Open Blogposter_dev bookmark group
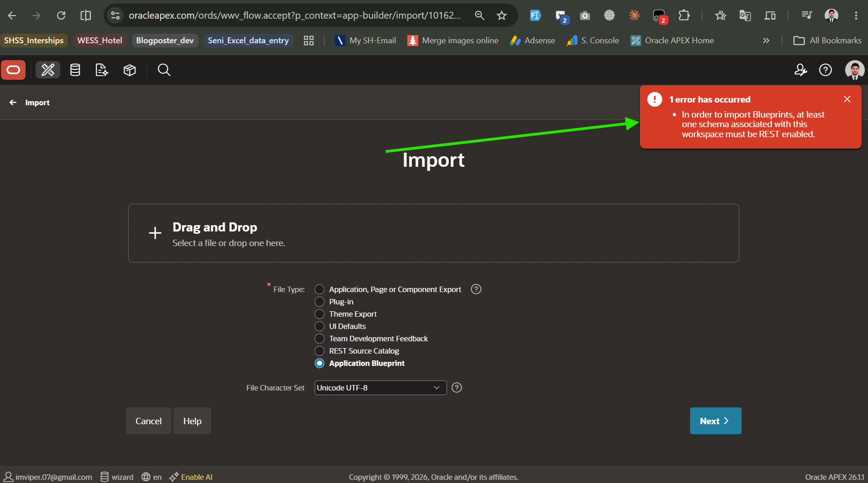 [165, 41]
